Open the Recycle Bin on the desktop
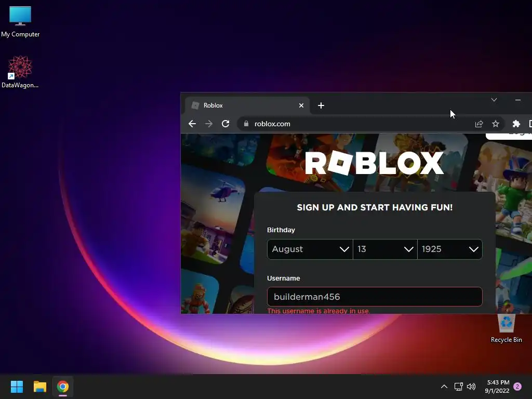The height and width of the screenshot is (399, 532). tap(506, 328)
